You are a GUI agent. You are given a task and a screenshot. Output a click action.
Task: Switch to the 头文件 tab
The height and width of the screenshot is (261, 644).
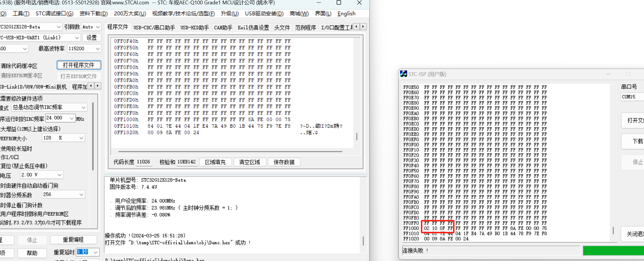tap(282, 28)
